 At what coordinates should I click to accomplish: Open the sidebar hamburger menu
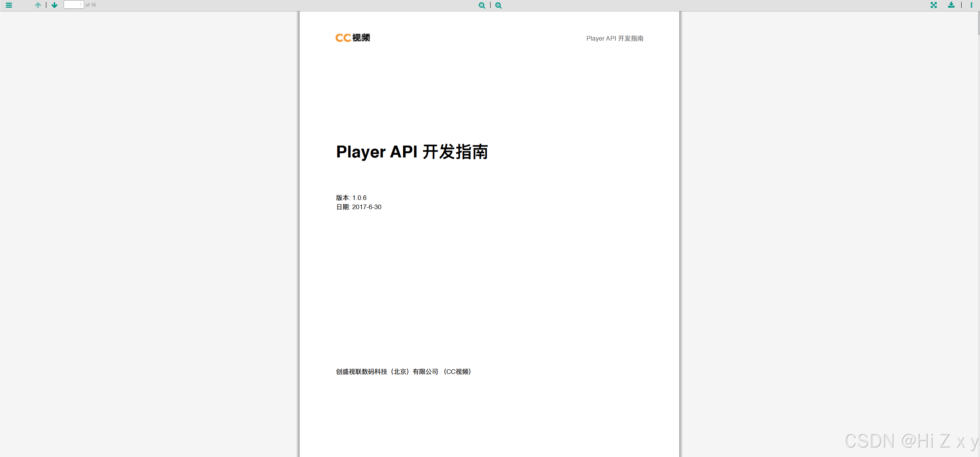[9, 5]
